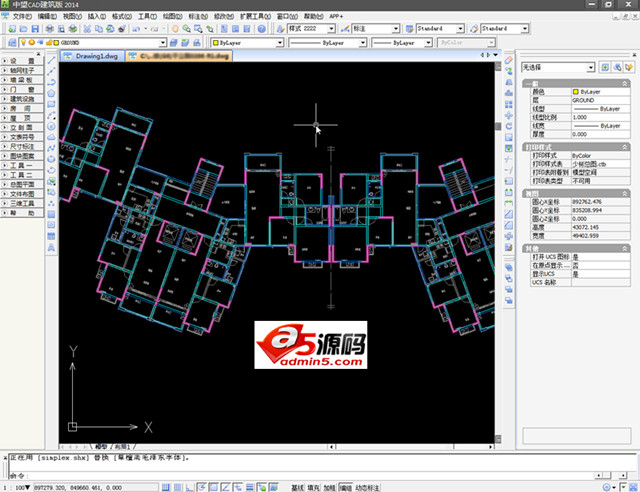Click the 厚度 value 0.000 field
640x492 pixels.
click(x=600, y=134)
